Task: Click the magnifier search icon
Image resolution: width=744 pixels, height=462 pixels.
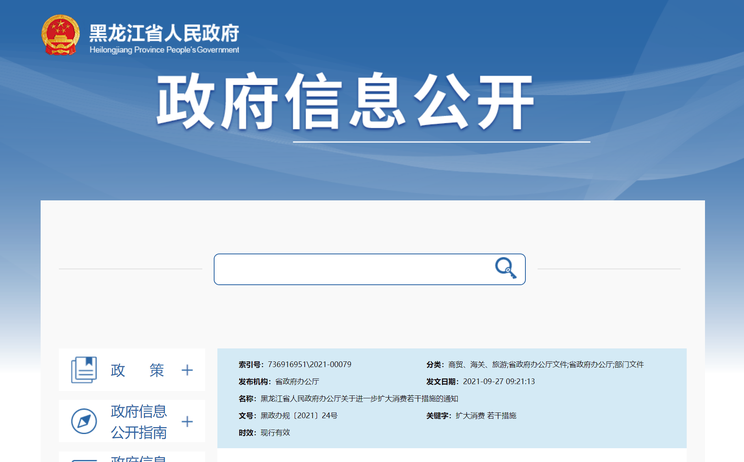Action: click(x=505, y=268)
